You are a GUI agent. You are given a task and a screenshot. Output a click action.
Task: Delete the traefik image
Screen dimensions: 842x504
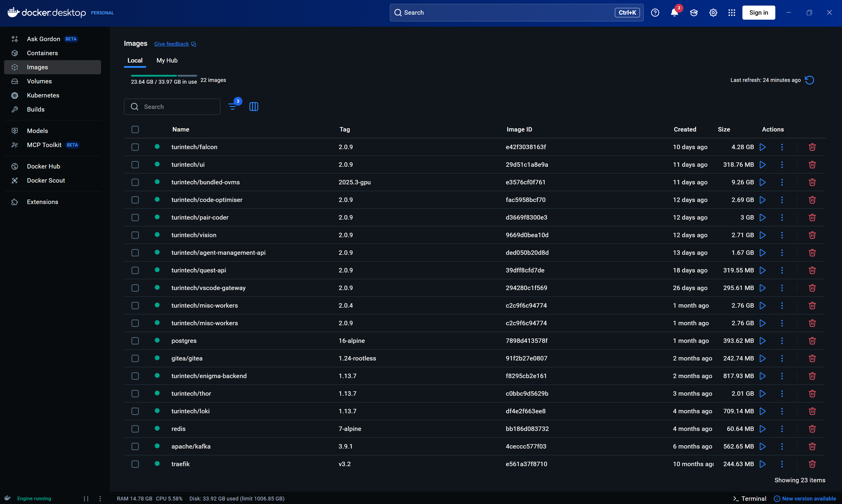tap(812, 464)
